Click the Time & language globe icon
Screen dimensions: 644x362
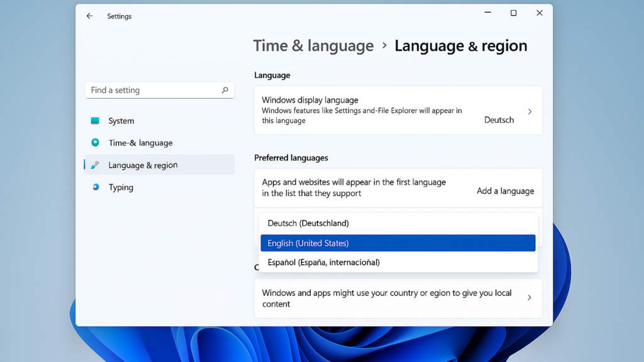click(x=95, y=143)
